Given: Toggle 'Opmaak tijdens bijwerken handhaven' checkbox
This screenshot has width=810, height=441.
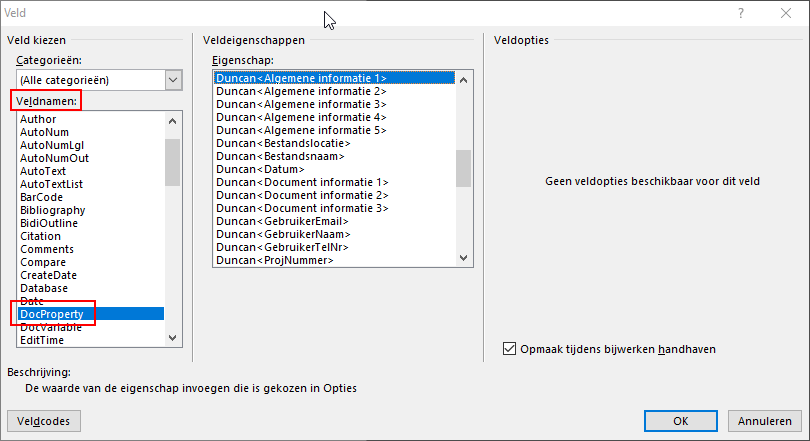Looking at the screenshot, I should tap(511, 349).
